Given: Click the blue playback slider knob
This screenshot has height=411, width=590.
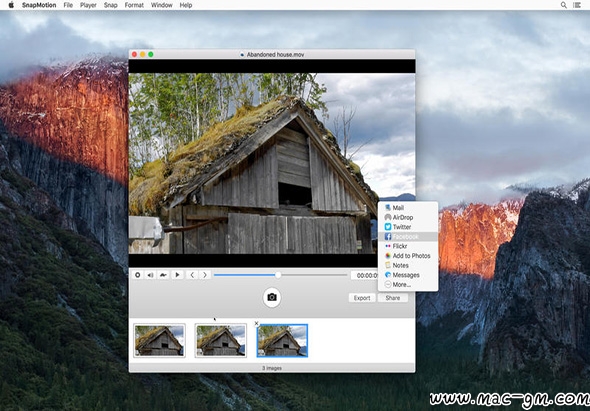Looking at the screenshot, I should [278, 275].
